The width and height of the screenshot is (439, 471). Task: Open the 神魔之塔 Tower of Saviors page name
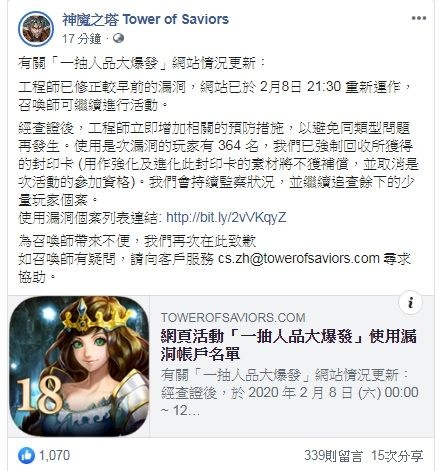tap(145, 19)
